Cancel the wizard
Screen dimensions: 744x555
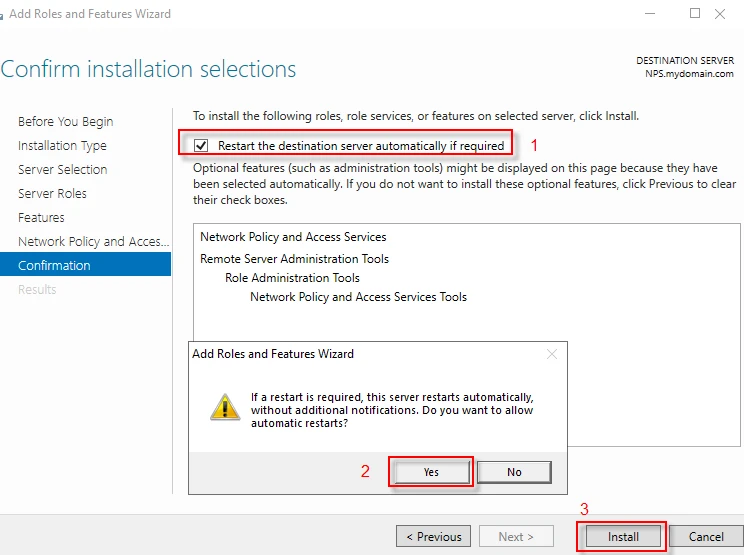pyautogui.click(x=706, y=537)
